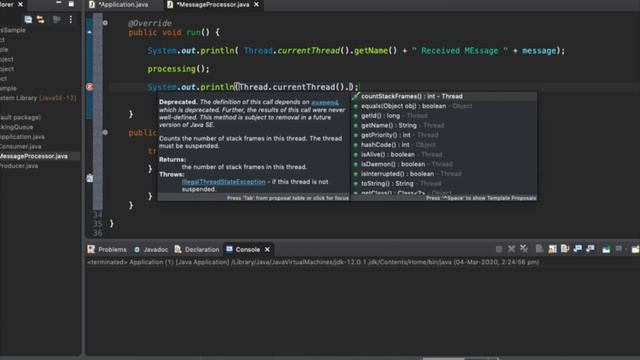Click the '@Override' annotation in editor
Screen dimensions: 640x360
(x=150, y=23)
